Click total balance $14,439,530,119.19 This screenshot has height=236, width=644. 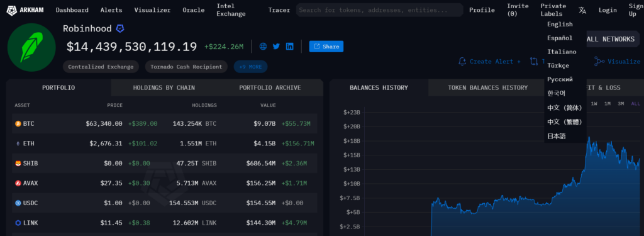point(132,47)
